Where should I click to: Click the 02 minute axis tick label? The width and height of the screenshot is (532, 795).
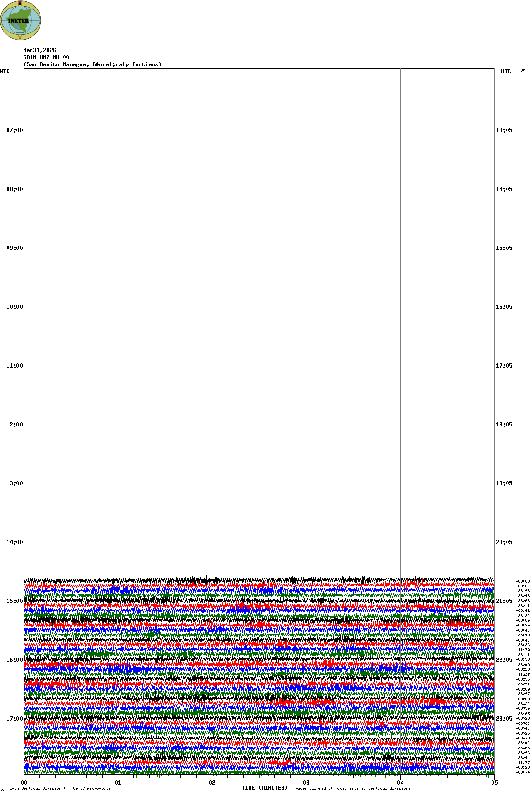tap(212, 783)
